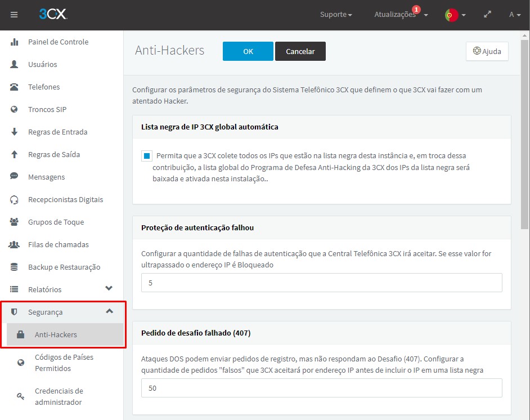
Task: Click the fullscreen expand arrows icon
Action: 487,15
